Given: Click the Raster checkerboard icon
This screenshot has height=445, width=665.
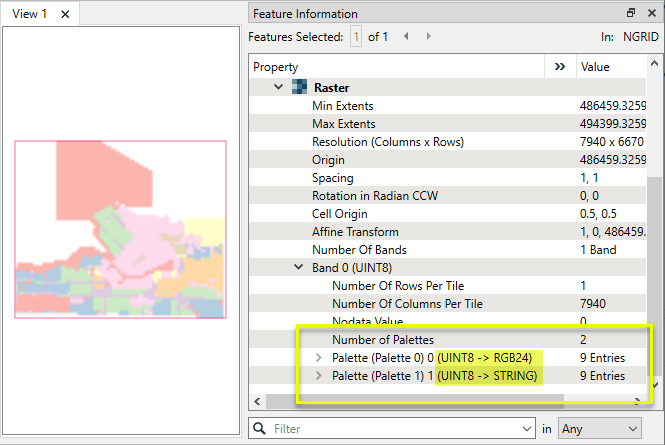Looking at the screenshot, I should (299, 88).
